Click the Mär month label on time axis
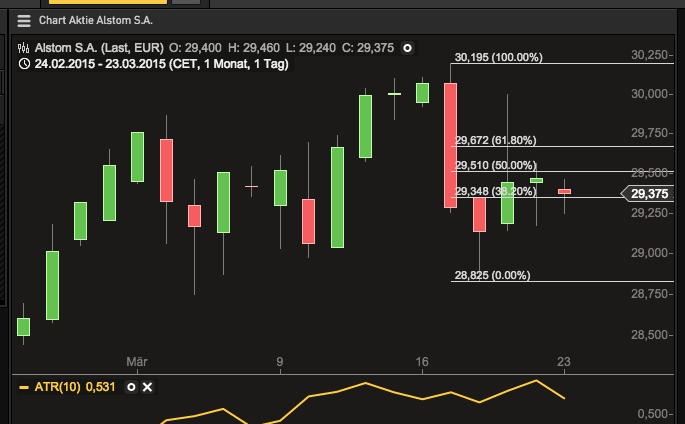The height and width of the screenshot is (424, 685). (137, 362)
